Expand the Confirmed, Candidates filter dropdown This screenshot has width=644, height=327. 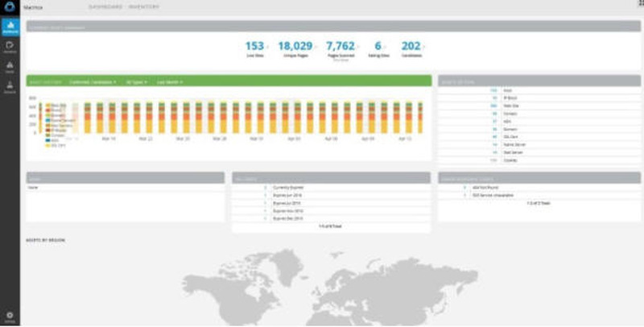tap(93, 81)
